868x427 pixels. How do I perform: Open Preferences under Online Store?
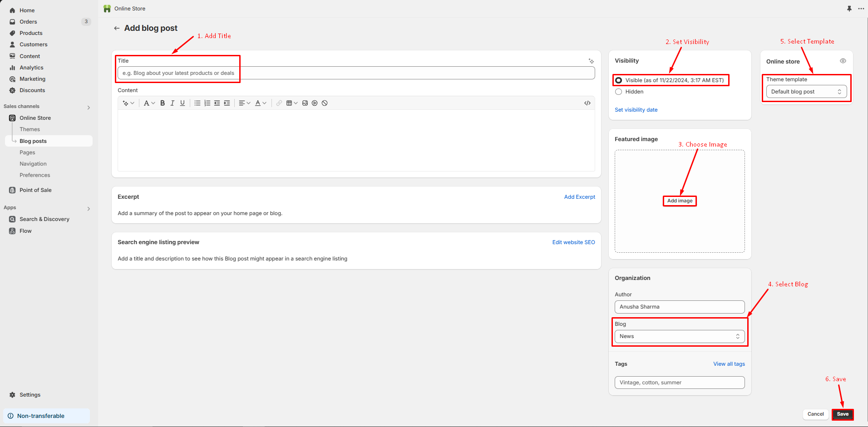point(35,175)
